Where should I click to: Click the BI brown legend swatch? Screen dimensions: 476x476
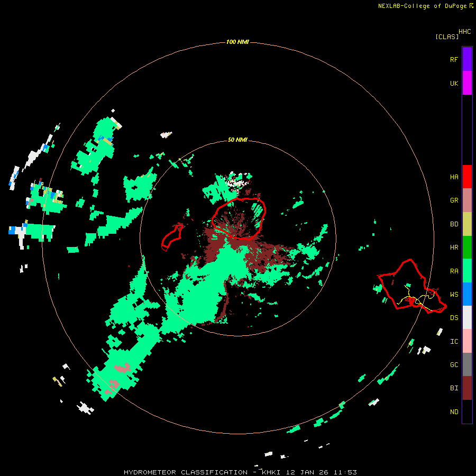click(467, 388)
